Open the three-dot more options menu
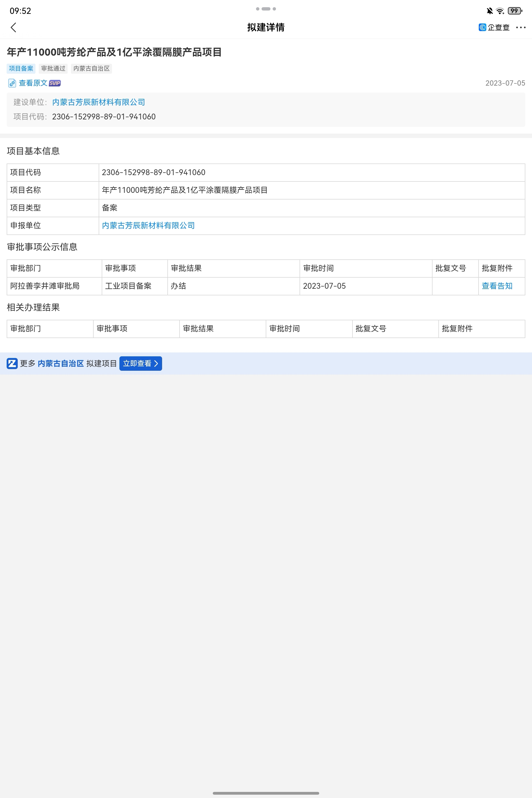532x798 pixels. [520, 27]
